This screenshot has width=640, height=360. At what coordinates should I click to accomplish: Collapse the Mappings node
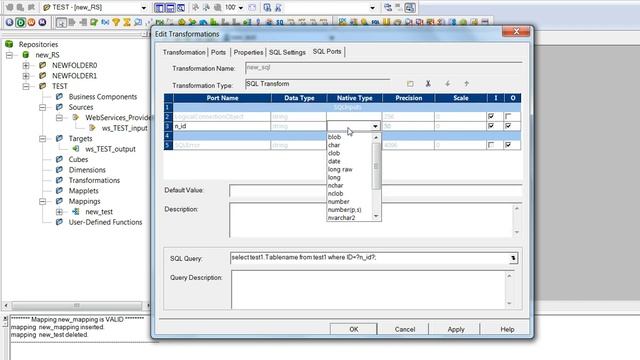42,201
